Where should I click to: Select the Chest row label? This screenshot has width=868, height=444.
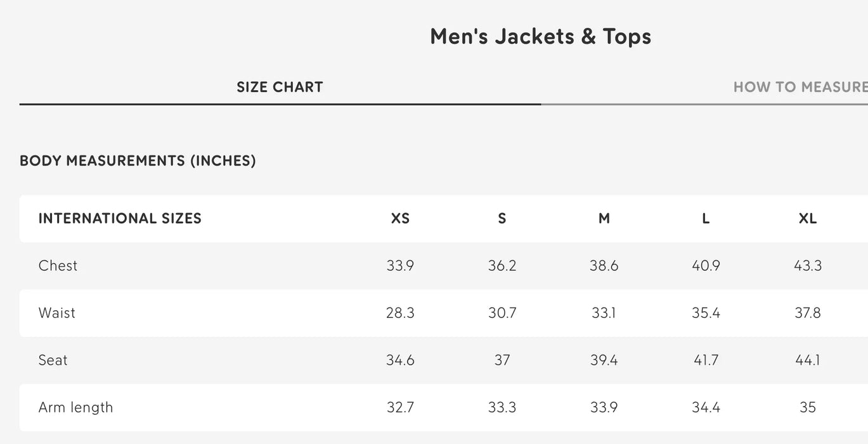[58, 265]
